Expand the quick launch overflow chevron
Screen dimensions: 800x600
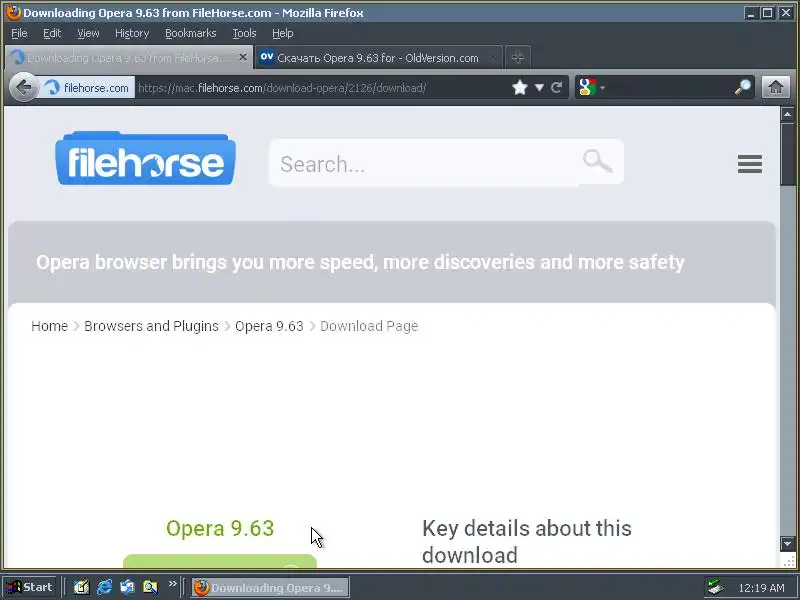pos(172,584)
